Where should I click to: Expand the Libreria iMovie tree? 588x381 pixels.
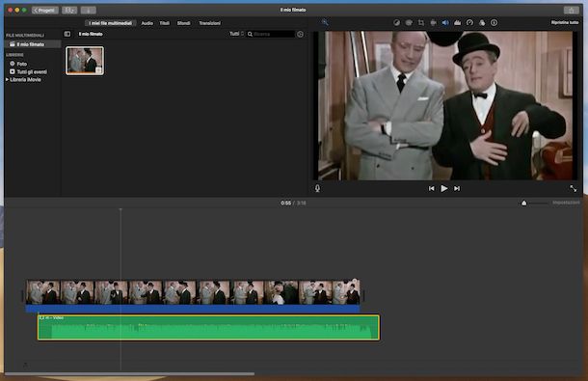[x=7, y=80]
